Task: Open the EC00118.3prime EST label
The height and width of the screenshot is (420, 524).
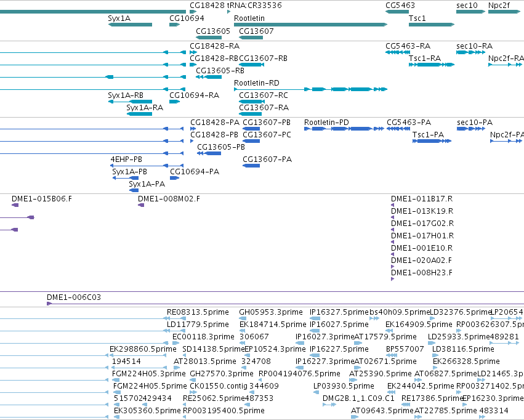Action: pos(204,337)
